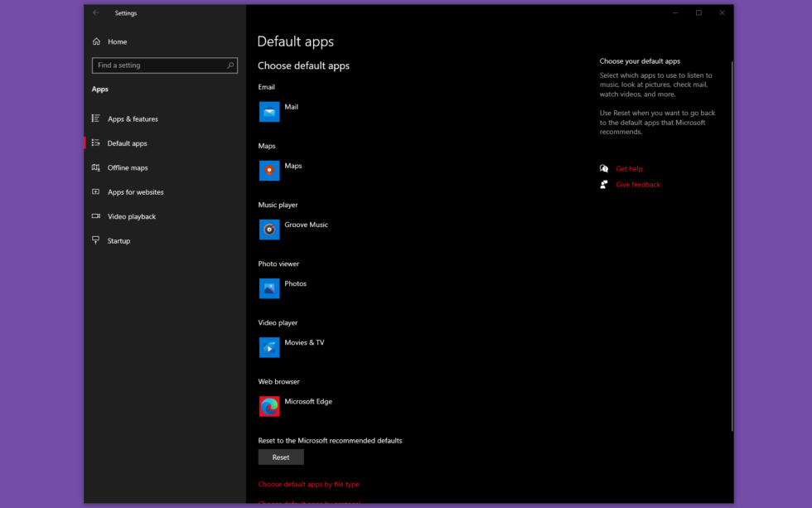Click the 'Choose default apps' heading
Image resolution: width=812 pixels, height=508 pixels.
click(303, 65)
